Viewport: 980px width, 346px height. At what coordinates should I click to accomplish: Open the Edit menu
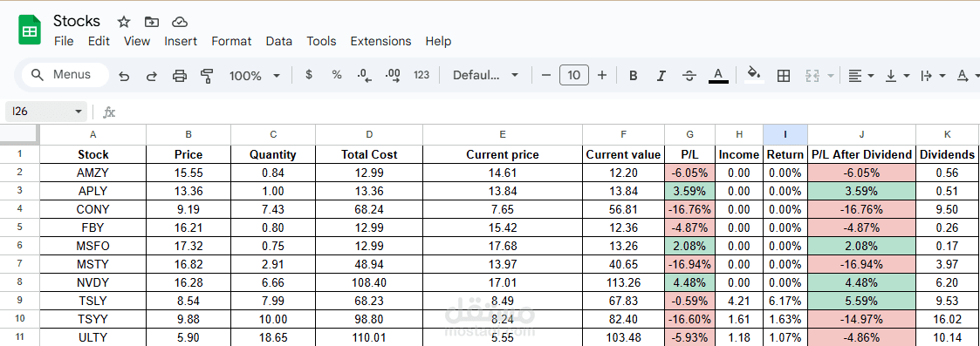(x=99, y=41)
